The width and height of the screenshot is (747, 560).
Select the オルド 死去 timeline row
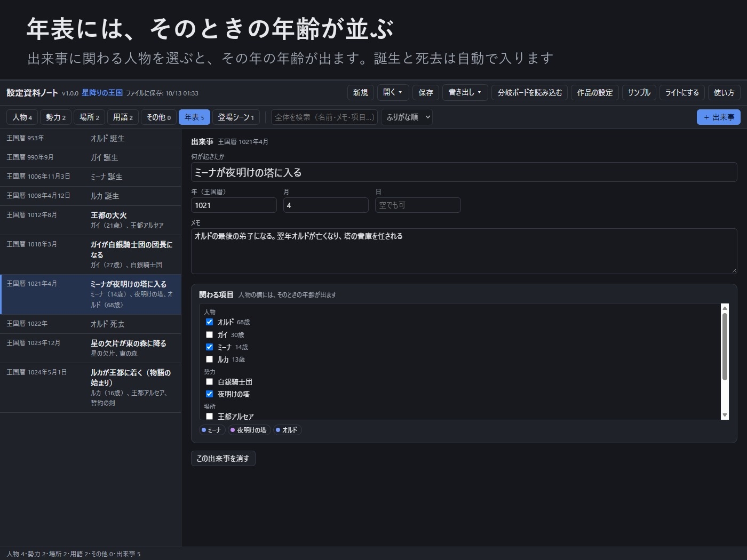91,324
